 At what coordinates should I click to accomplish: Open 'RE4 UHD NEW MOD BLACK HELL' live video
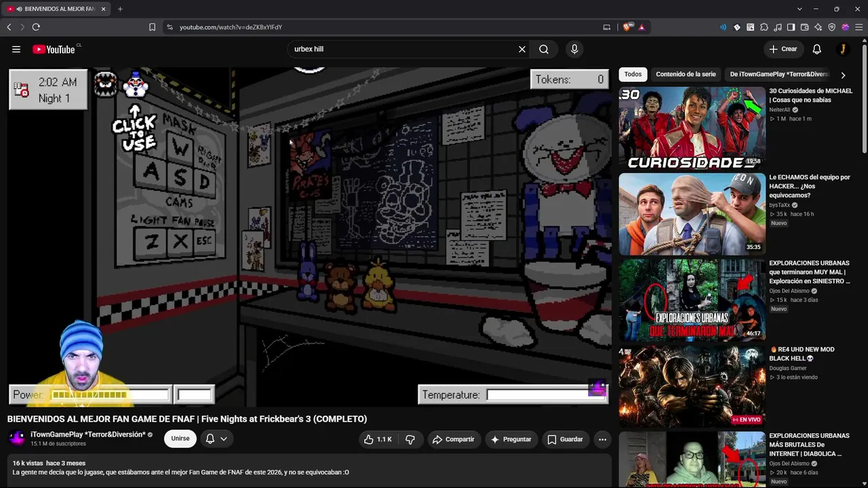point(692,386)
